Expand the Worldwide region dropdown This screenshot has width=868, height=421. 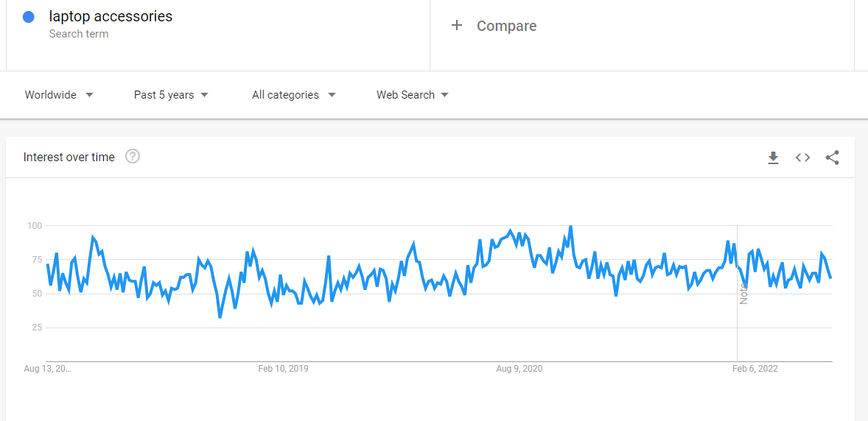59,95
